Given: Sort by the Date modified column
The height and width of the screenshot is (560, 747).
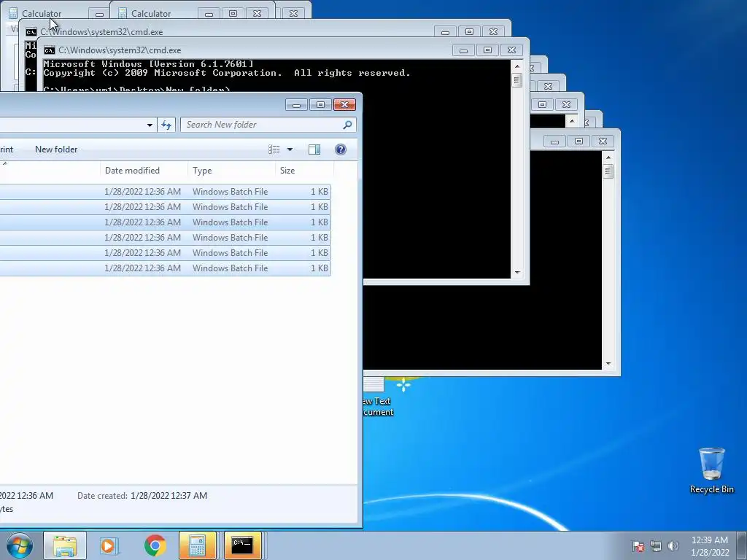Looking at the screenshot, I should coord(144,171).
